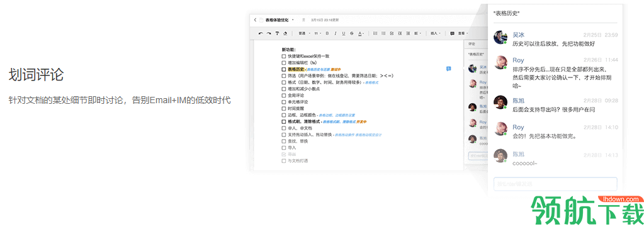This screenshot has width=644, height=229.
Task: Check the 全局评论 checkbox
Action: coord(283,95)
